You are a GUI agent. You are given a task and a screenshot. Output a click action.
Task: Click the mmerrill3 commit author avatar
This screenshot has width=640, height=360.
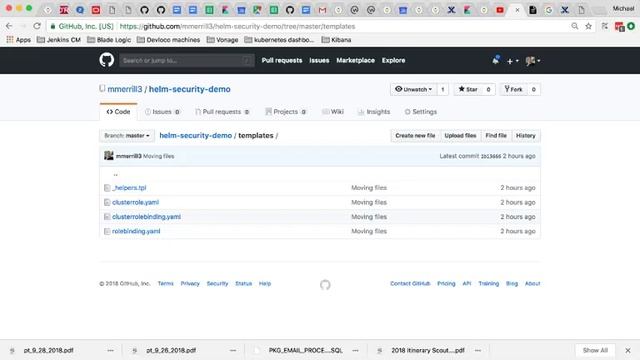tap(109, 156)
